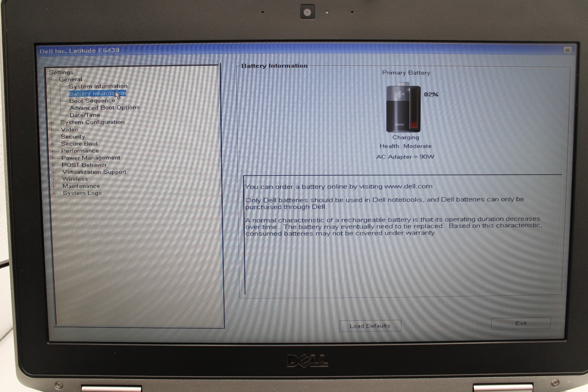The width and height of the screenshot is (588, 392).
Task: Expand the System Logs node
Action: (x=54, y=193)
